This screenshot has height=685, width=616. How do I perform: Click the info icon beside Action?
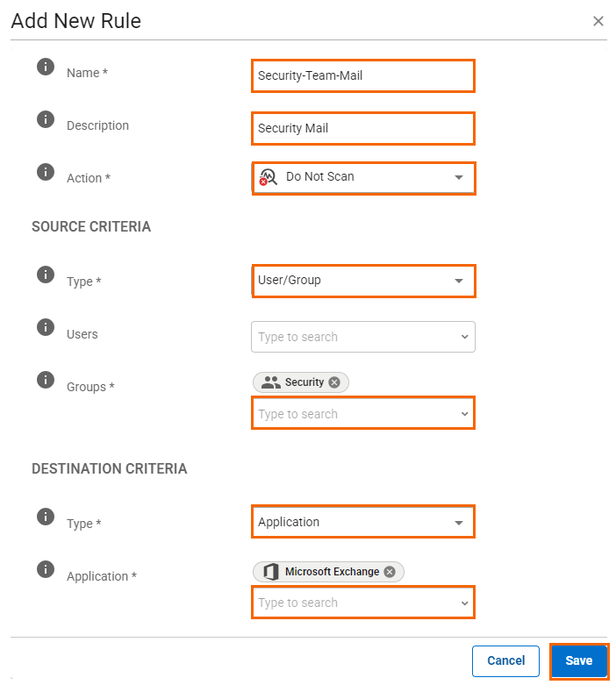pos(46,172)
